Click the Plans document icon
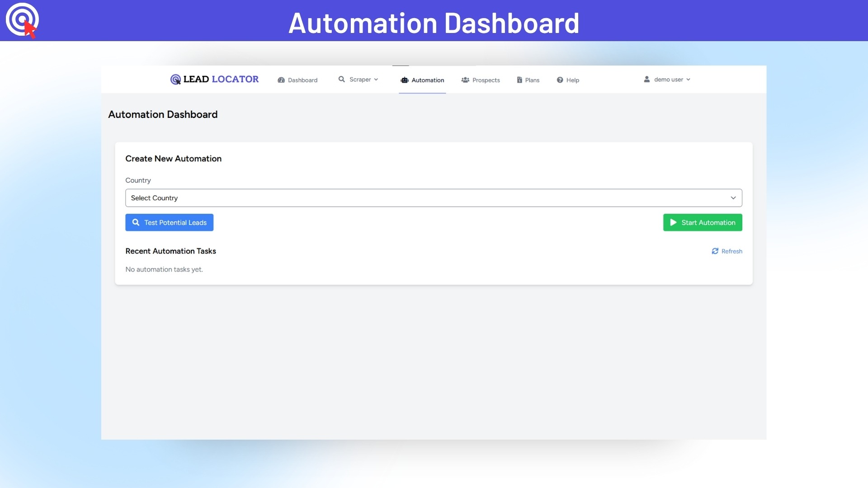Screen dimensions: 868x488 pyautogui.click(x=519, y=80)
